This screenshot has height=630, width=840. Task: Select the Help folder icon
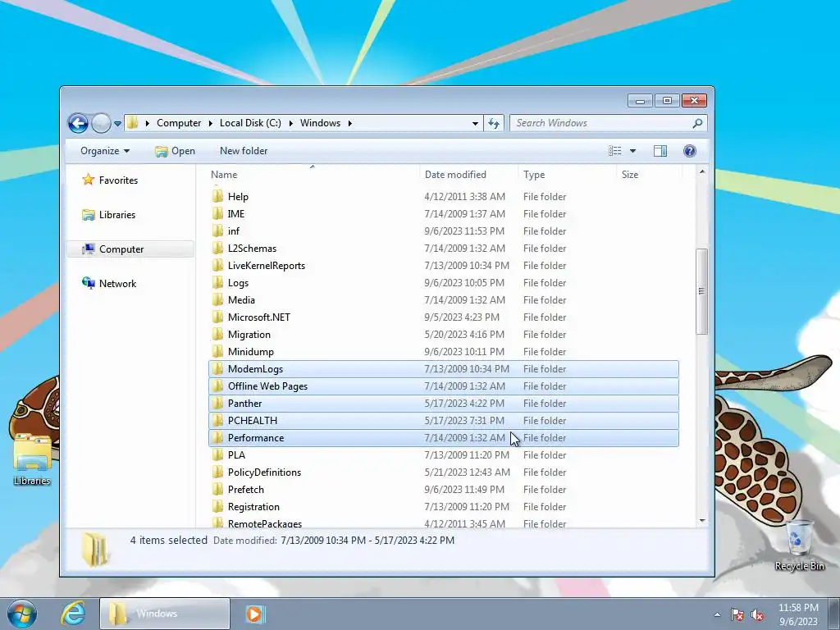pyautogui.click(x=217, y=197)
